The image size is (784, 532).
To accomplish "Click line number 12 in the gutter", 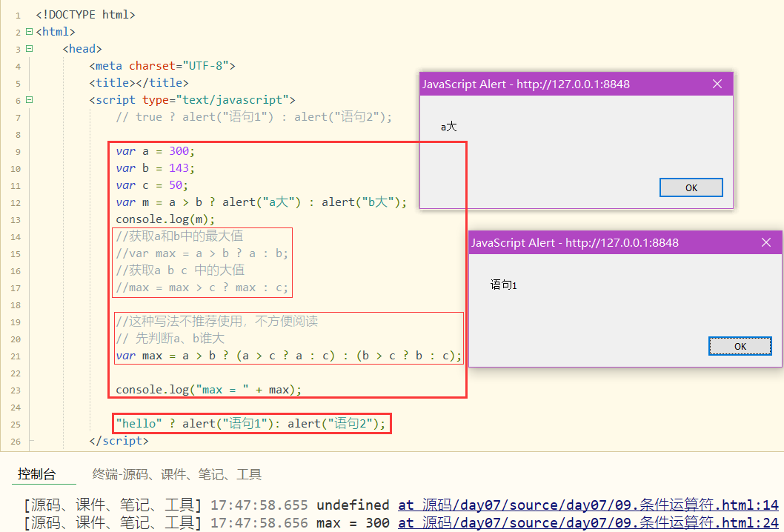I will click(x=16, y=202).
